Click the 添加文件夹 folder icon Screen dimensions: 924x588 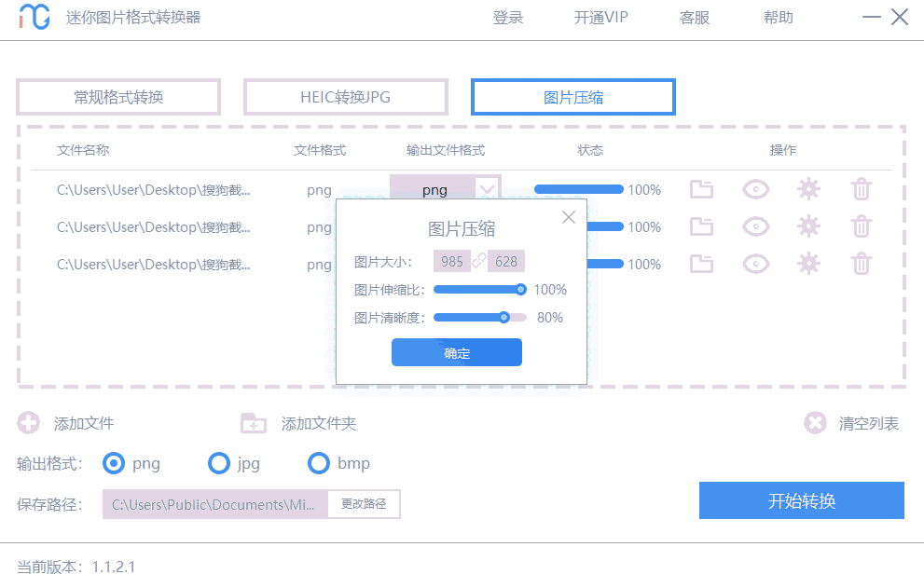[x=253, y=423]
